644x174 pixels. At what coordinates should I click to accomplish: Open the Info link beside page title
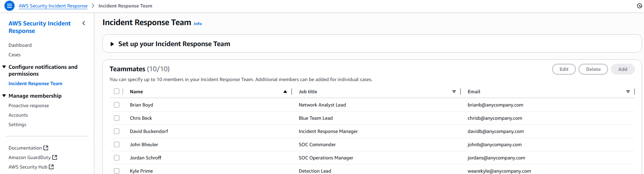point(198,24)
